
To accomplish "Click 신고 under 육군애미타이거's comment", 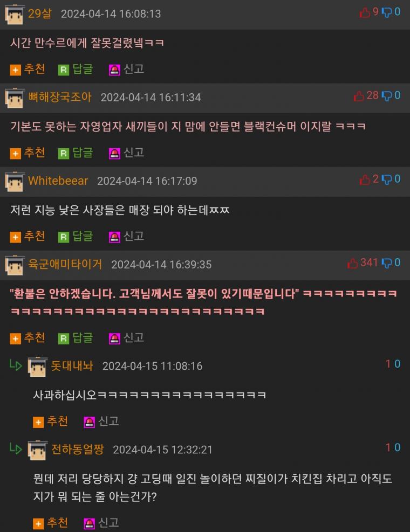I will click(x=127, y=338).
